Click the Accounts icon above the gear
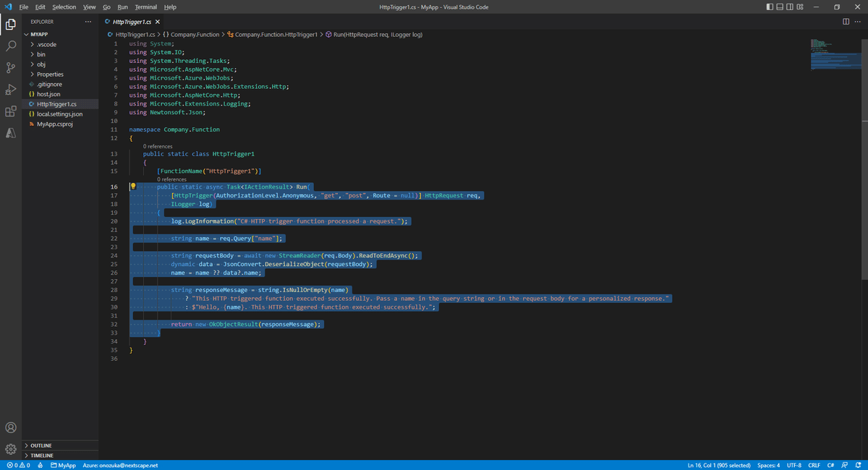Viewport: 868px width, 470px height. point(10,427)
